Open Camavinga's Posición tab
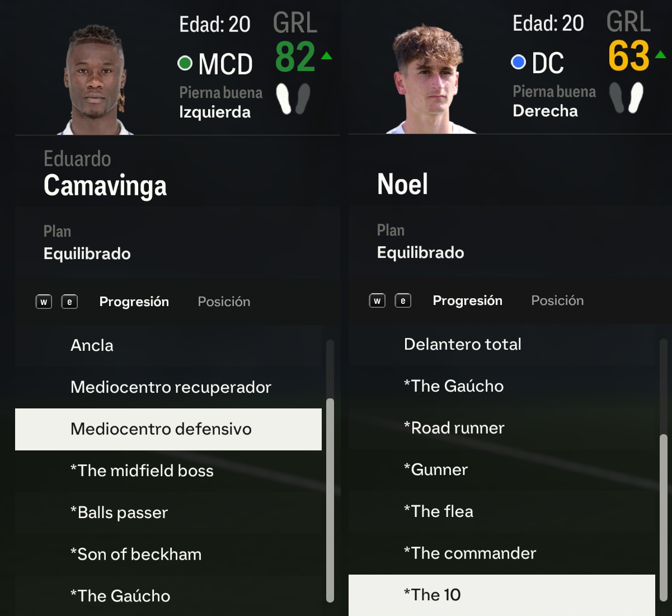 point(224,302)
